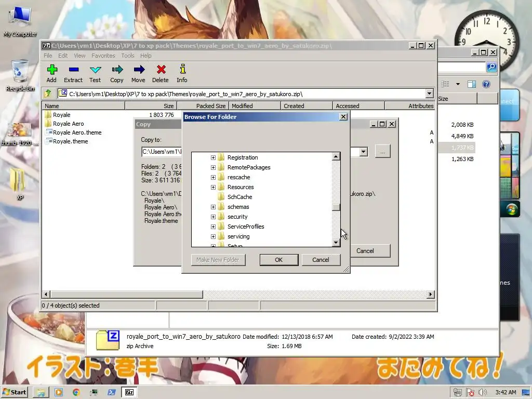532x399 pixels.
Task: Select the Resources folder in tree
Action: click(241, 187)
